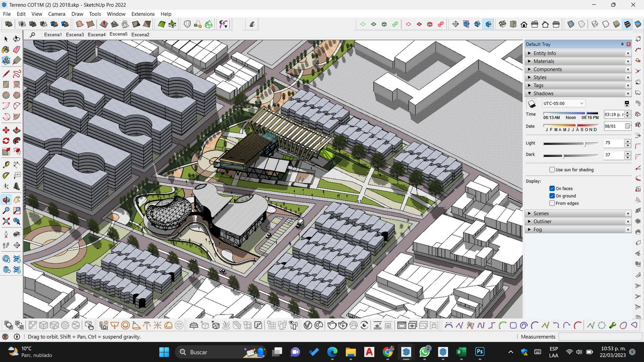
Task: Select the Pan hand tool
Action: (17, 200)
